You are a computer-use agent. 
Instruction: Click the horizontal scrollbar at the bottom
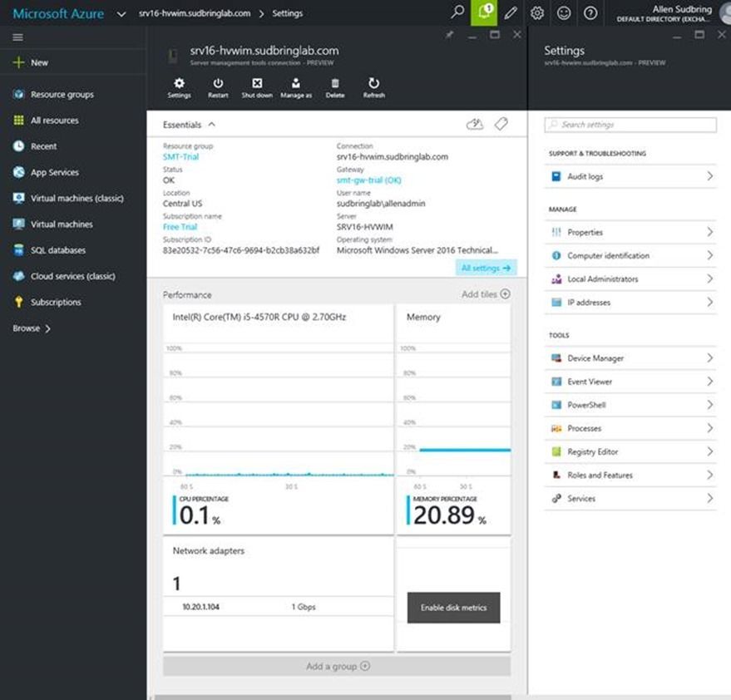point(333,698)
